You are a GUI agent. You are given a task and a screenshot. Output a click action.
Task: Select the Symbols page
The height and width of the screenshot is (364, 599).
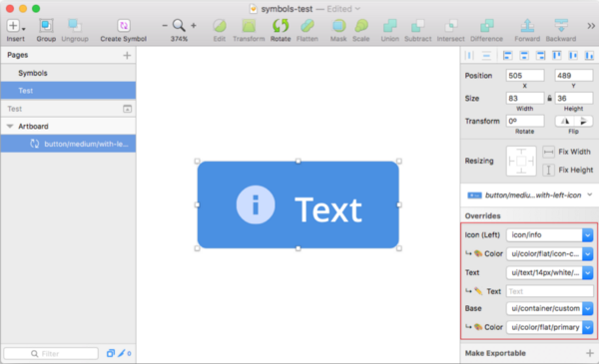tap(68, 73)
